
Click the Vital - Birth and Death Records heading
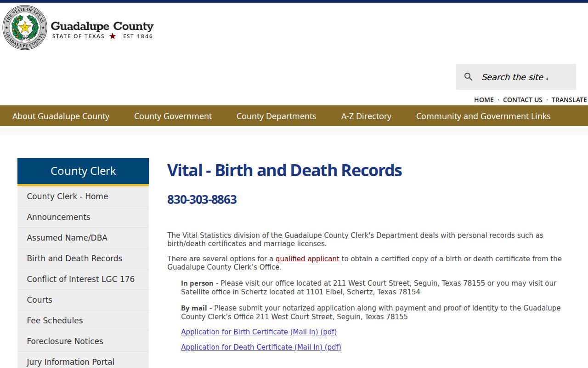[284, 170]
